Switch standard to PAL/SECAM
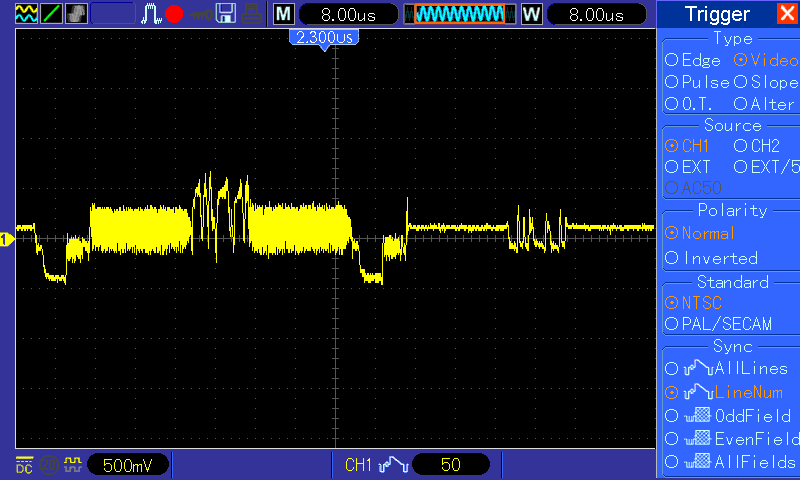Screen dimensions: 800x480 click(x=718, y=324)
